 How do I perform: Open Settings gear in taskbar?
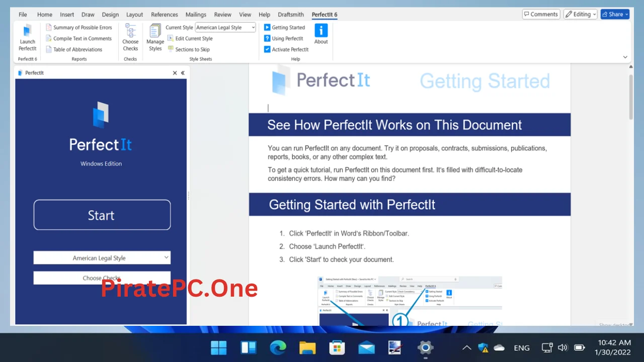click(x=426, y=347)
